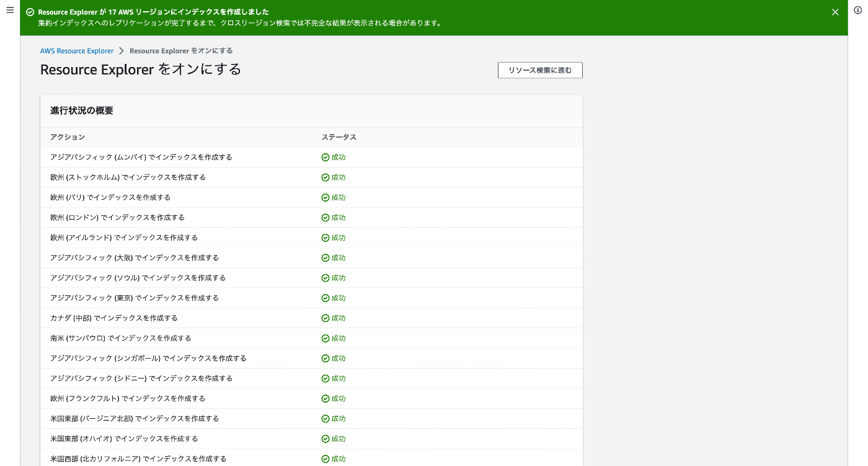Click success icon for カナダ (中部) row
Viewport: 868px width, 466px height.
[x=325, y=318]
